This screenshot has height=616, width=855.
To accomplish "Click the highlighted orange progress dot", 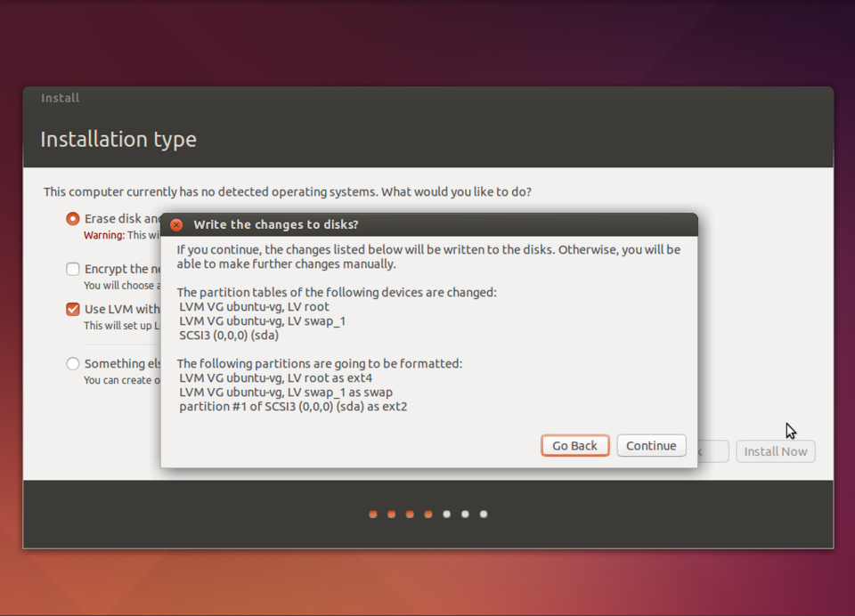I will [x=428, y=514].
